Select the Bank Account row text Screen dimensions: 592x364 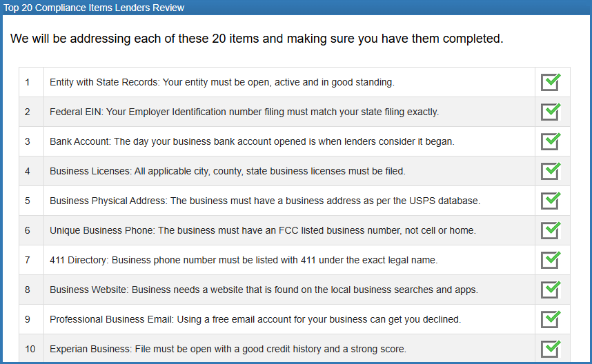252,141
